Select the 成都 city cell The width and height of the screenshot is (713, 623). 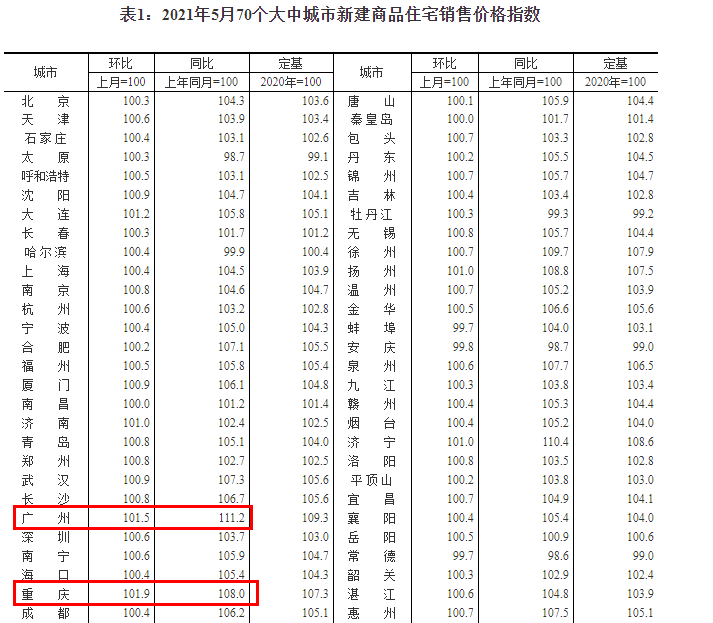(x=45, y=613)
